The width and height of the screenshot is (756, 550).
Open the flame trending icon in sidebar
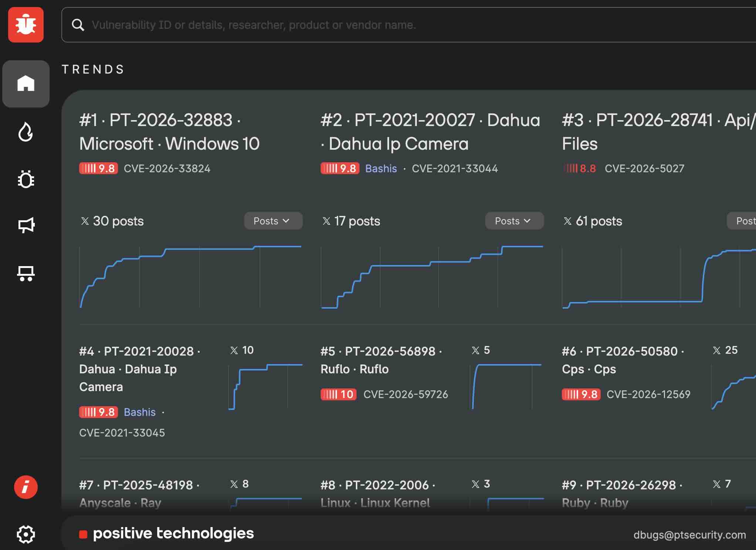click(x=26, y=132)
